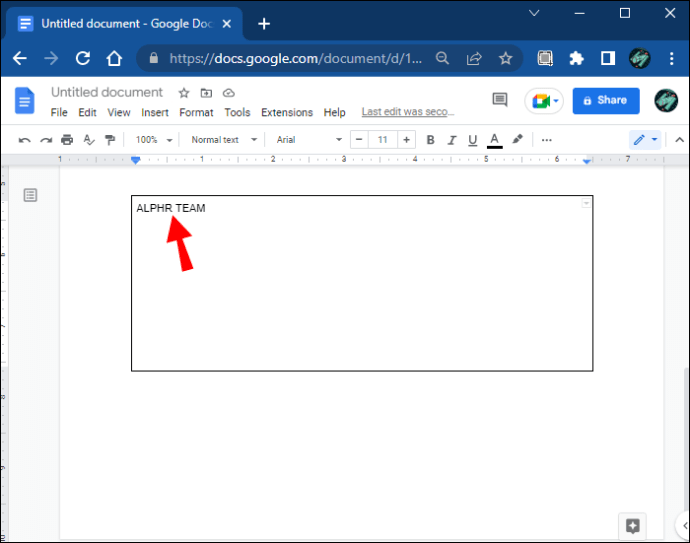Open the Last edit history link

point(408,113)
